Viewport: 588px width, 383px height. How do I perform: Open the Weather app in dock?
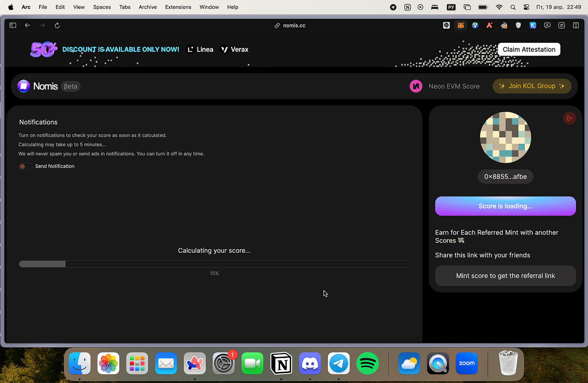[409, 363]
